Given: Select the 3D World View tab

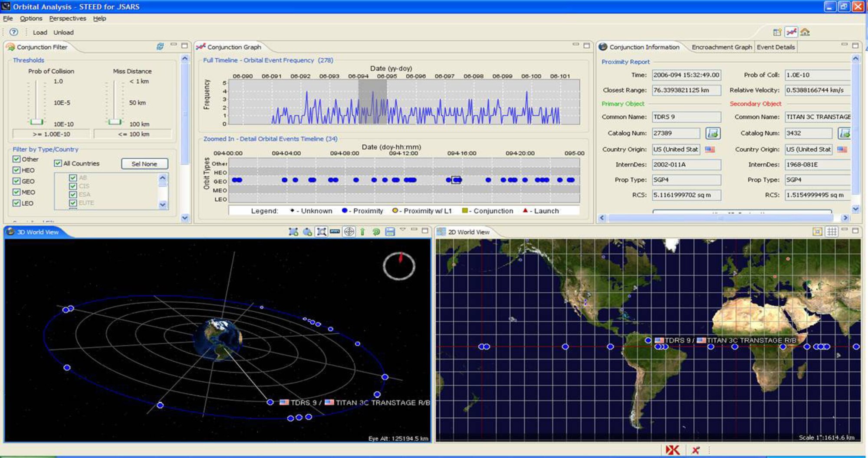Looking at the screenshot, I should tap(38, 232).
